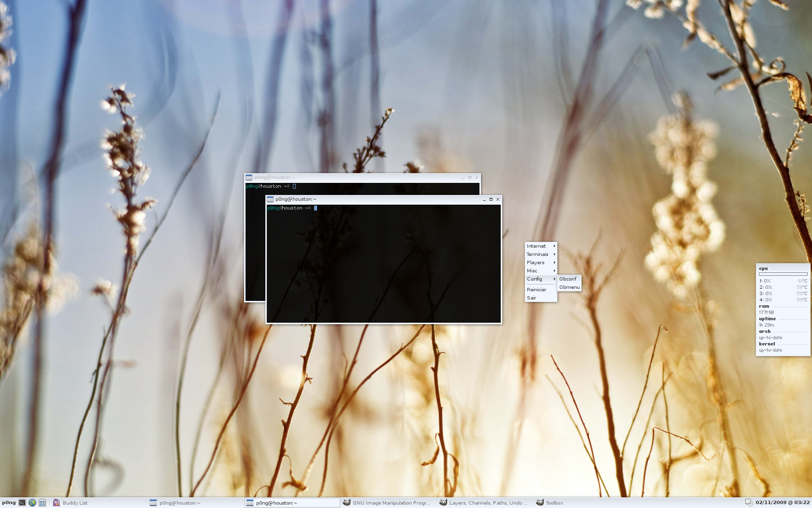
Task: Click the clock icon beside the date
Action: point(749,503)
